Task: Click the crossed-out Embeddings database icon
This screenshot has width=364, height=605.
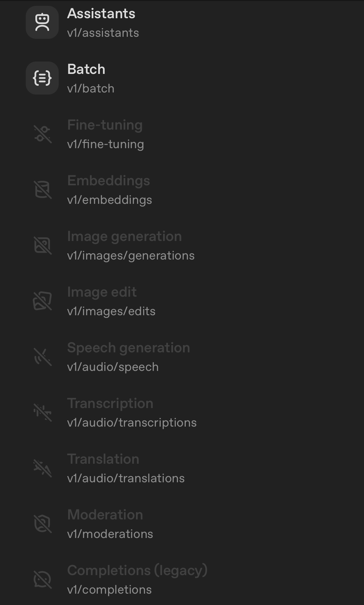Action: click(43, 190)
